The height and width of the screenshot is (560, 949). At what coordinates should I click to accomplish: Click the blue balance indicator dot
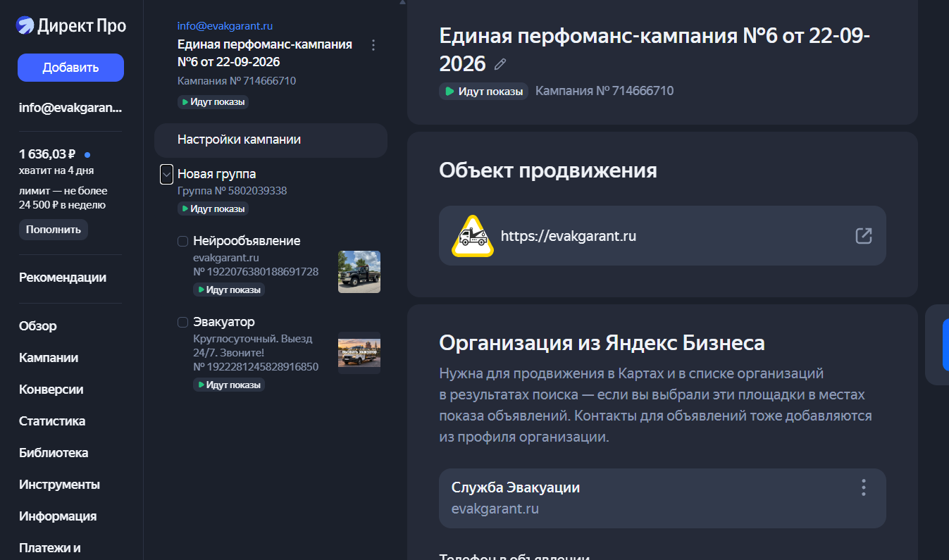point(87,154)
